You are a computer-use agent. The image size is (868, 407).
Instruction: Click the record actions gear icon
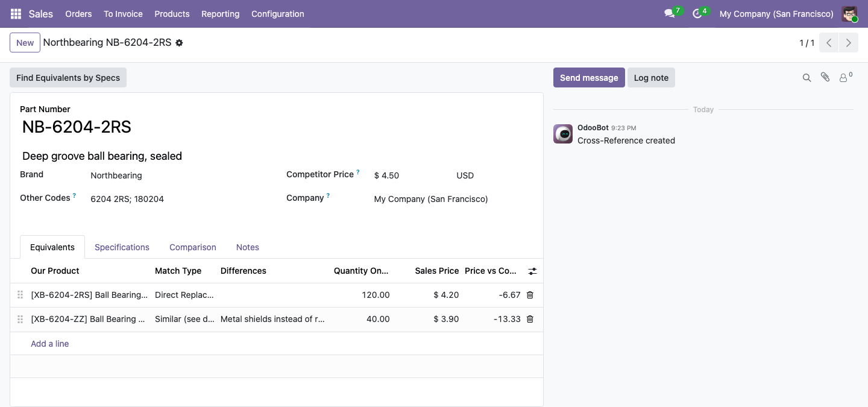coord(179,43)
